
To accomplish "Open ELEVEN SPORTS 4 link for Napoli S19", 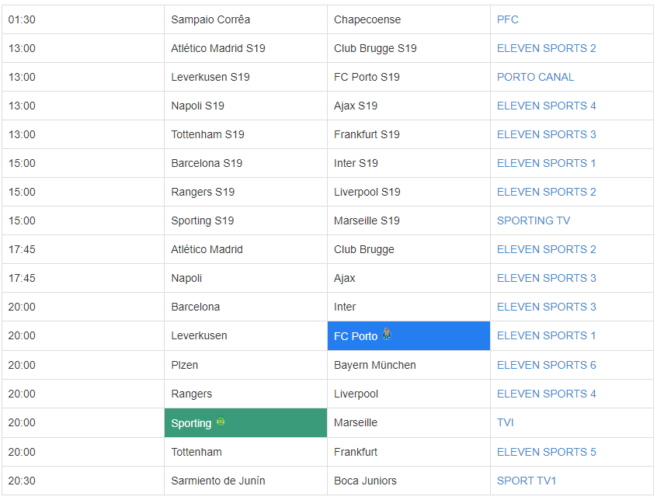I will tap(546, 106).
